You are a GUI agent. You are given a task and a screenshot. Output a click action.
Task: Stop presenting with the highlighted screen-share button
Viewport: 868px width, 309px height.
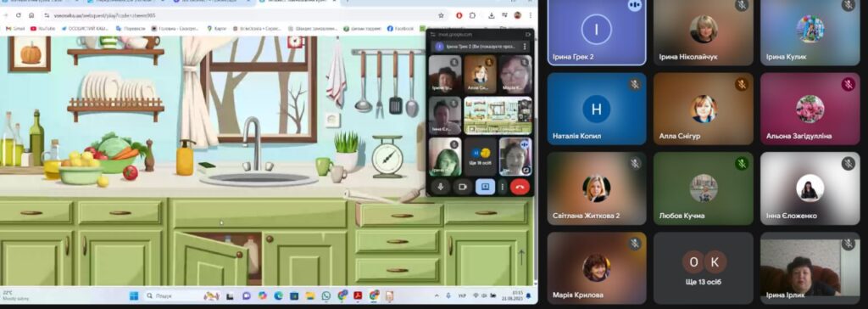pyautogui.click(x=486, y=187)
